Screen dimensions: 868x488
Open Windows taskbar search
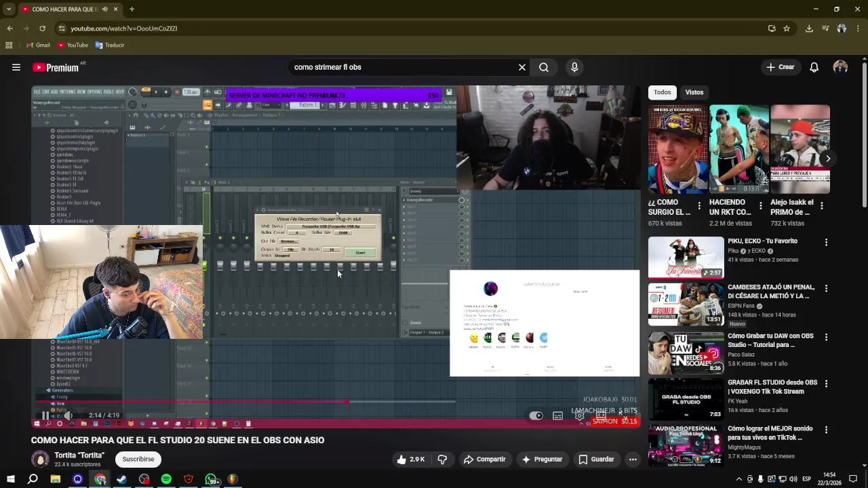click(33, 479)
